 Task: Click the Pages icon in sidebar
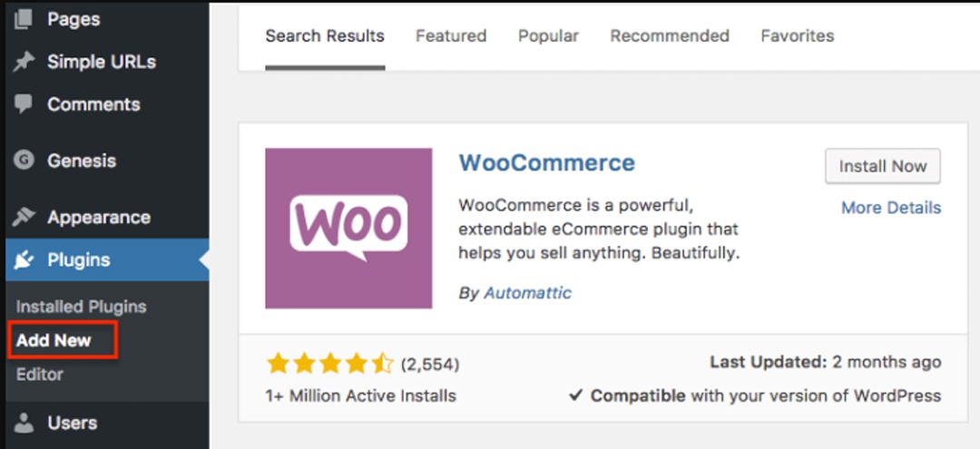coord(24,18)
